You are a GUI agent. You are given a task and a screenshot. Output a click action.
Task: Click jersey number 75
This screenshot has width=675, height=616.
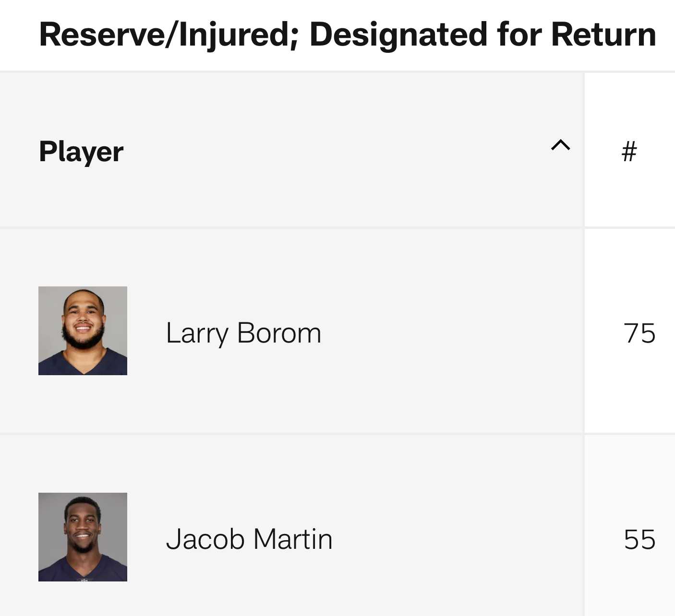pyautogui.click(x=639, y=333)
